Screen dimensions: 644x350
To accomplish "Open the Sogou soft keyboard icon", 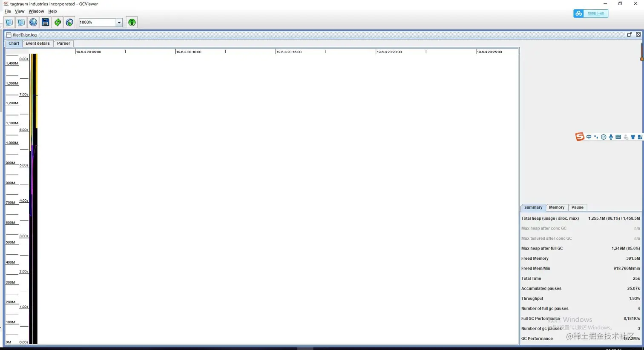I will [618, 137].
